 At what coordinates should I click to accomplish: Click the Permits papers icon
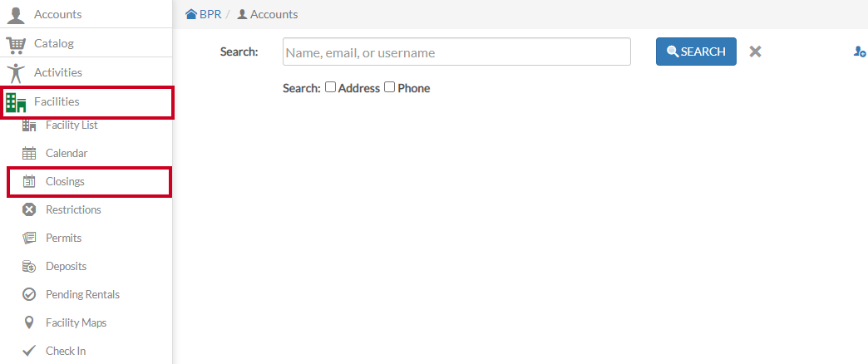(29, 238)
